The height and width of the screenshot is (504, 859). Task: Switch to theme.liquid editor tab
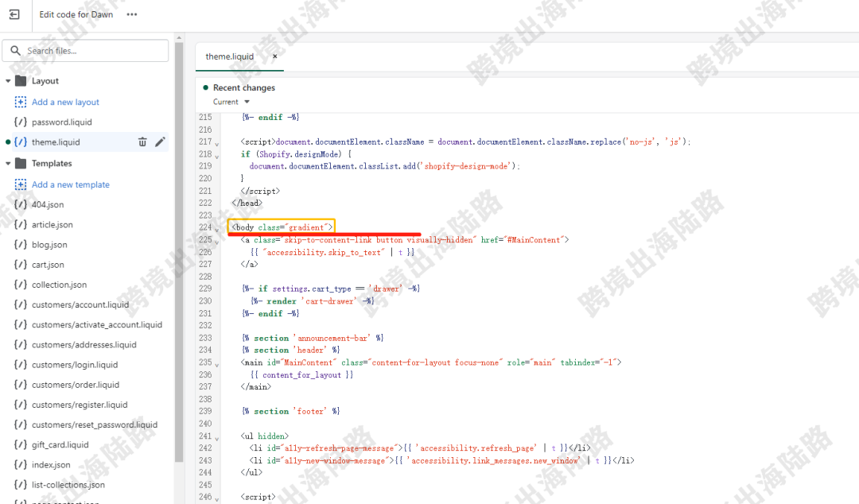(x=230, y=56)
